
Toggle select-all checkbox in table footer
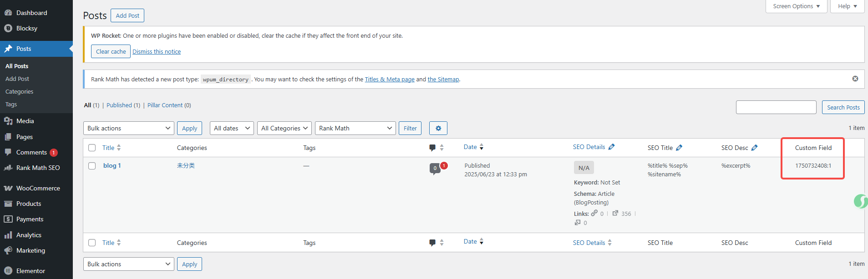coord(92,243)
